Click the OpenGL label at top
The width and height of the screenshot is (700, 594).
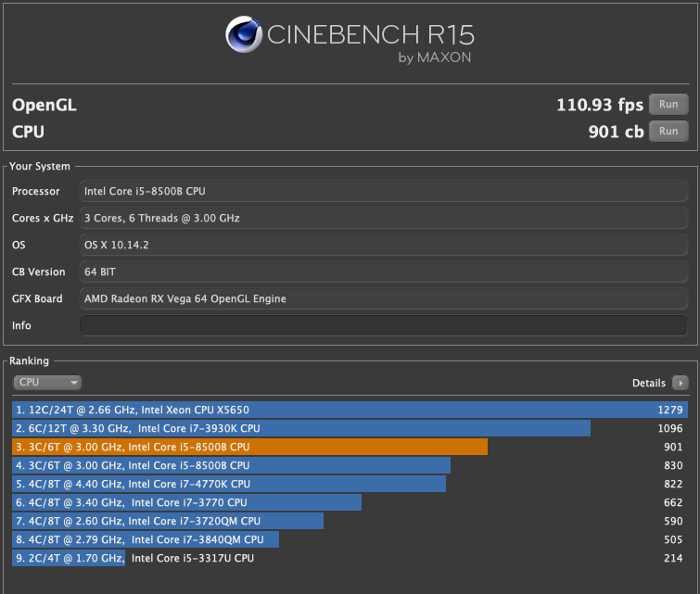(x=45, y=105)
